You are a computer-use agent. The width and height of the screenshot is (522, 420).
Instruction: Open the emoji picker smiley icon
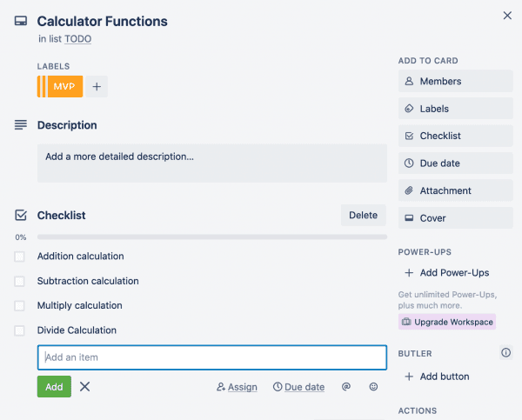(374, 387)
